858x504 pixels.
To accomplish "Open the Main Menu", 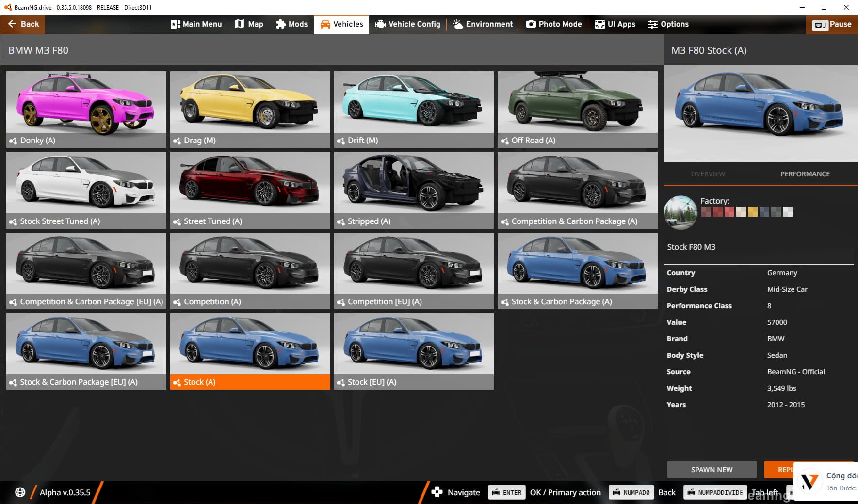I will coord(196,24).
